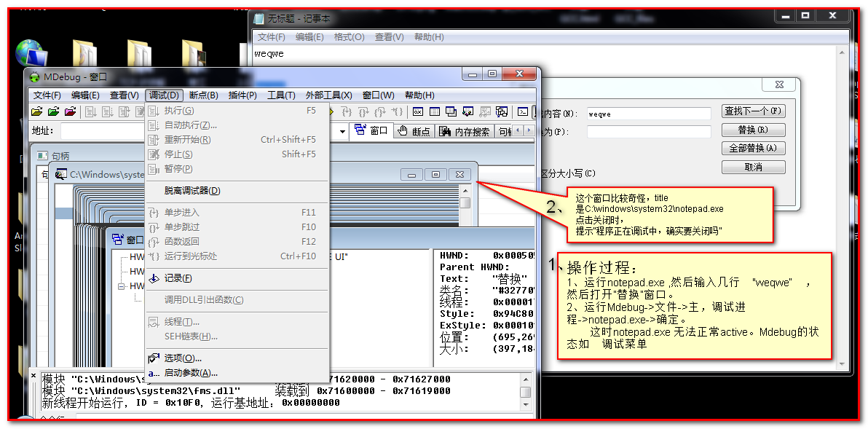Click 查找下一个(F) button in Replace dialog
This screenshot has height=429, width=868.
click(x=754, y=111)
